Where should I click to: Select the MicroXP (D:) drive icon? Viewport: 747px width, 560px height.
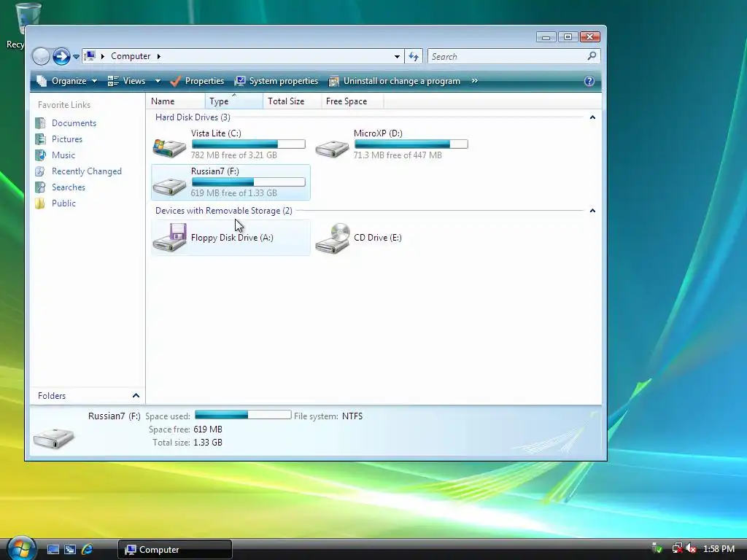point(332,149)
